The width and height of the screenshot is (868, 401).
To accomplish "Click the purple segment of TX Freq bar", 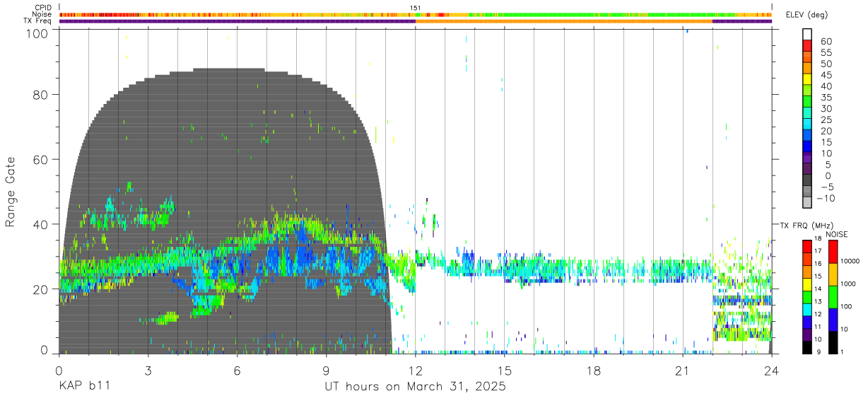I will click(237, 21).
